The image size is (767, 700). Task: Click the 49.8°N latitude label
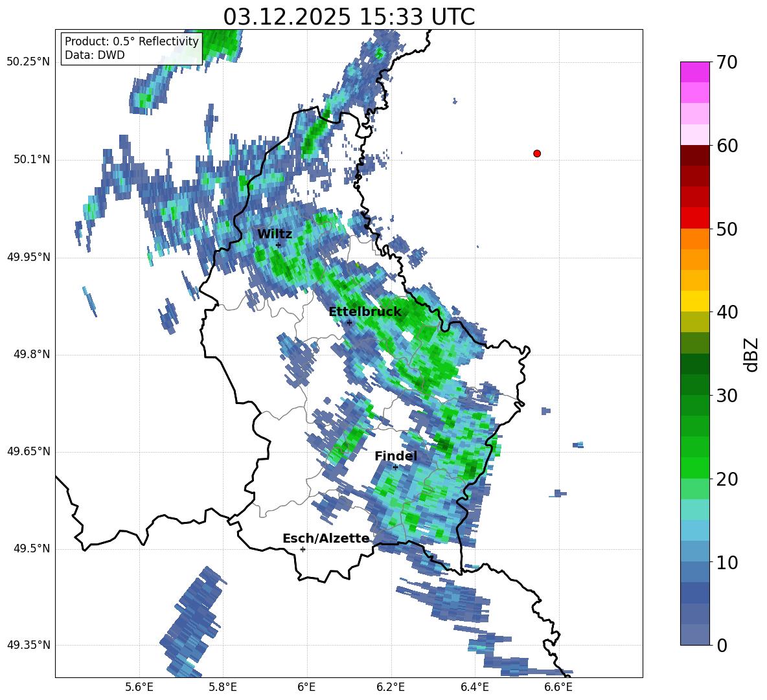pos(32,354)
